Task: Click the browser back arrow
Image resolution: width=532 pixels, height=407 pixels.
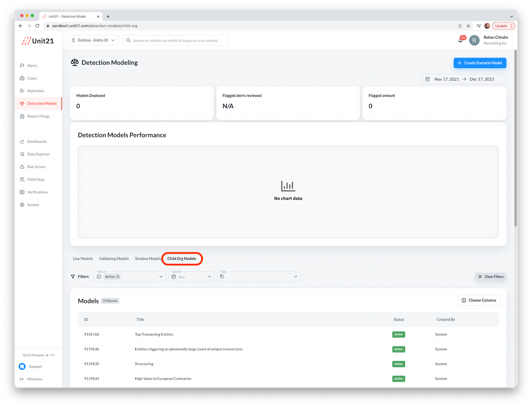Action: (x=21, y=26)
